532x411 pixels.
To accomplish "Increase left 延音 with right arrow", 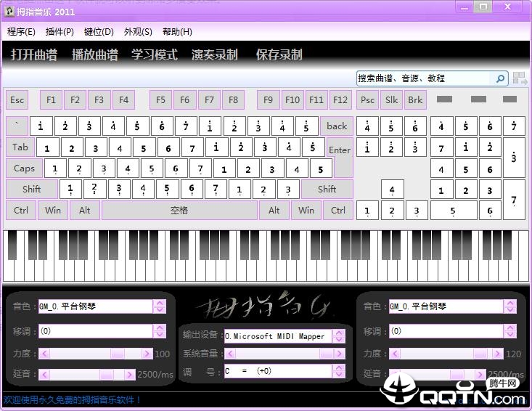I will point(129,375).
